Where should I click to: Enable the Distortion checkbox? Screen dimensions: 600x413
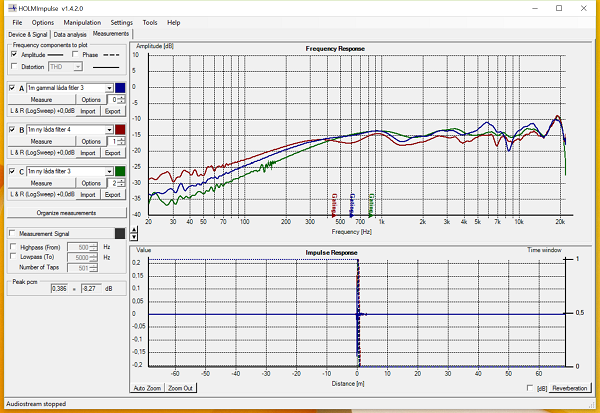coord(14,66)
